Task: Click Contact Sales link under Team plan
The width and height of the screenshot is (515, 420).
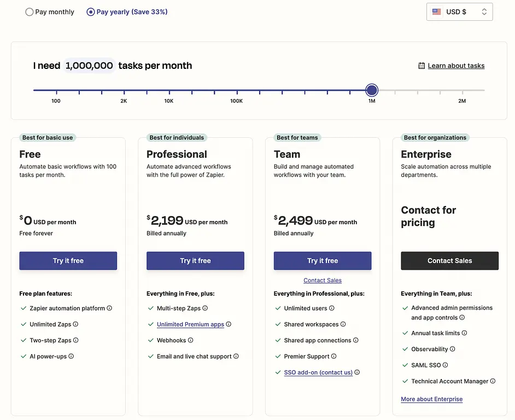Action: (323, 281)
